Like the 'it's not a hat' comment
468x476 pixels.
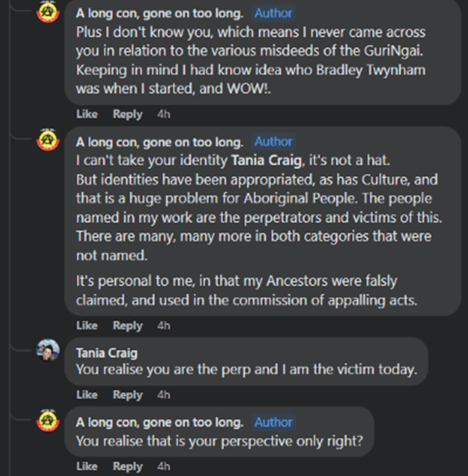87,325
